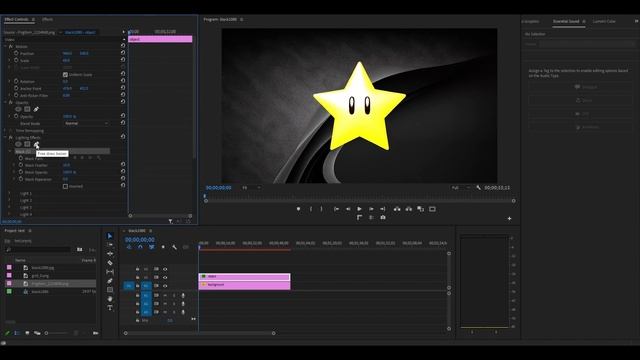Screen dimensions: 640x360
Task: Toggle Mask Feather stopwatch animation
Action: point(20,165)
